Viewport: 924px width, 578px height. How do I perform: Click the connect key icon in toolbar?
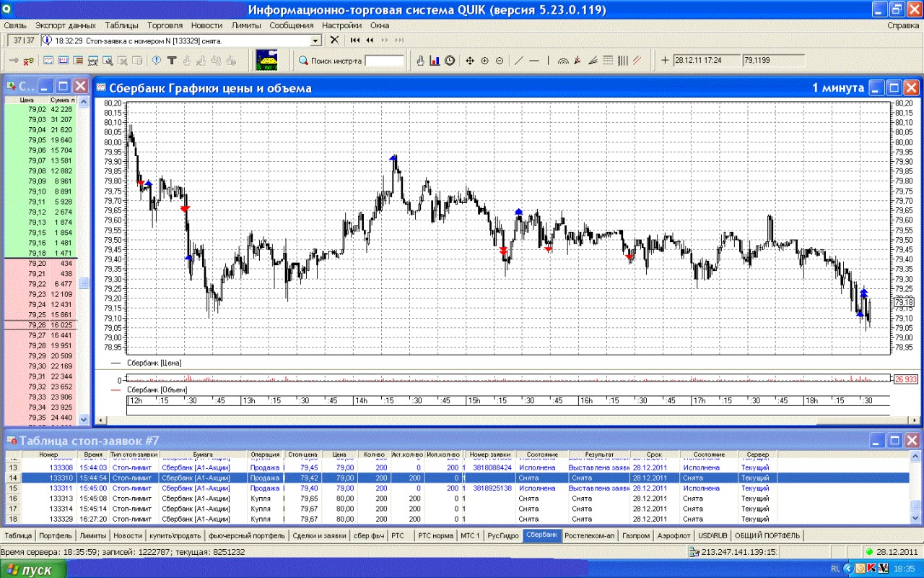(x=14, y=61)
